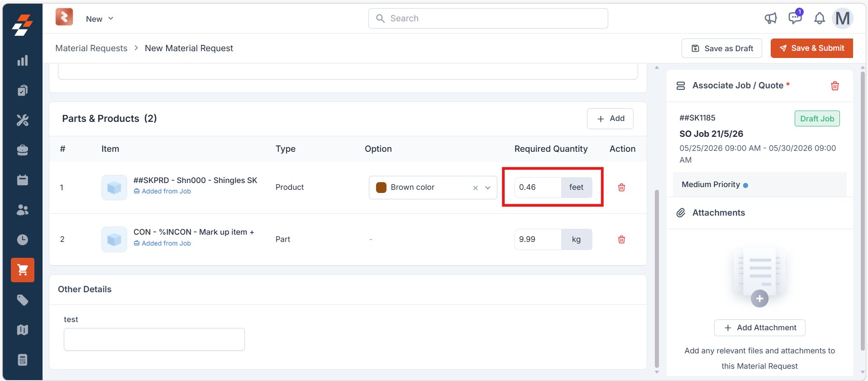Open the megaphone announcements icon
Image resolution: width=868 pixels, height=381 pixels.
coord(771,18)
